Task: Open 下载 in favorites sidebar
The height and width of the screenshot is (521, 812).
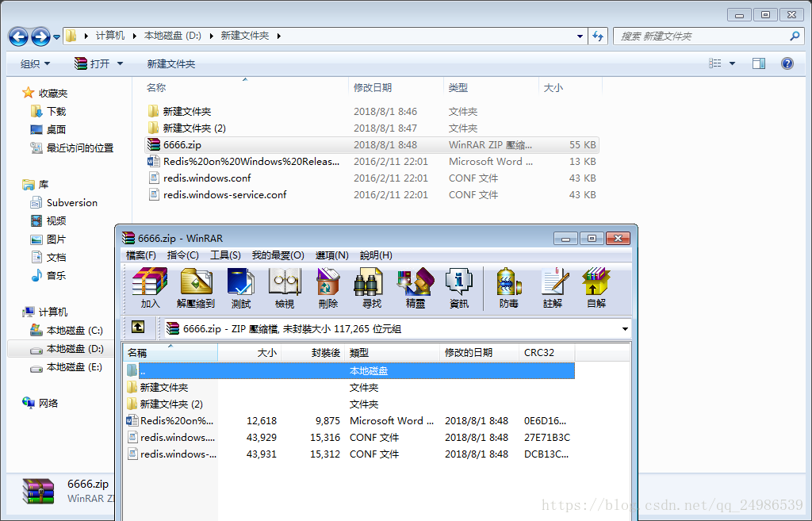Action: [48, 111]
